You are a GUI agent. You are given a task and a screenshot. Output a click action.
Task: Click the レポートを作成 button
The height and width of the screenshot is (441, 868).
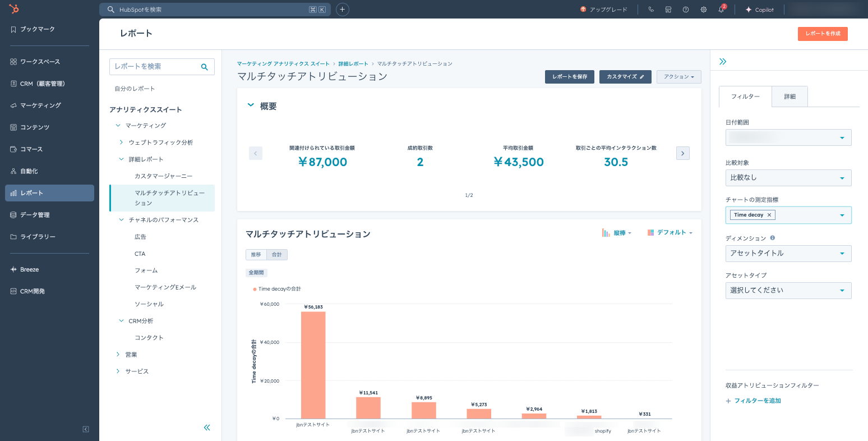click(823, 34)
